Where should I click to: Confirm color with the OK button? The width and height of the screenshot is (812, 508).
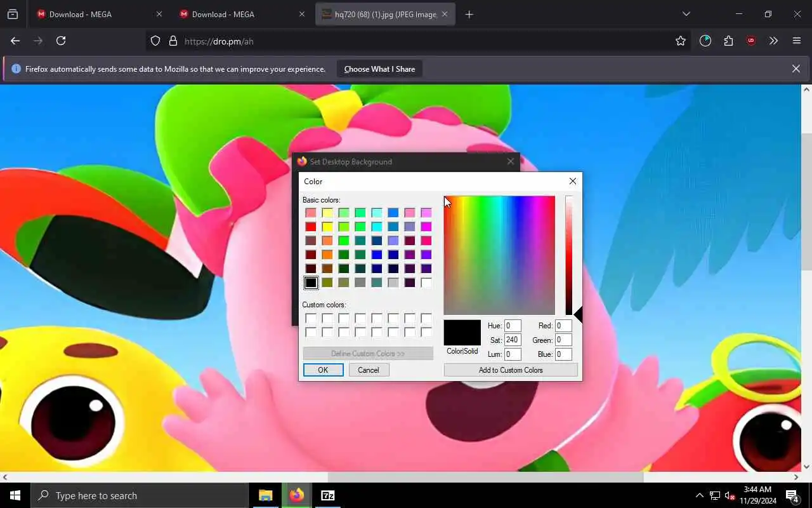(x=323, y=370)
